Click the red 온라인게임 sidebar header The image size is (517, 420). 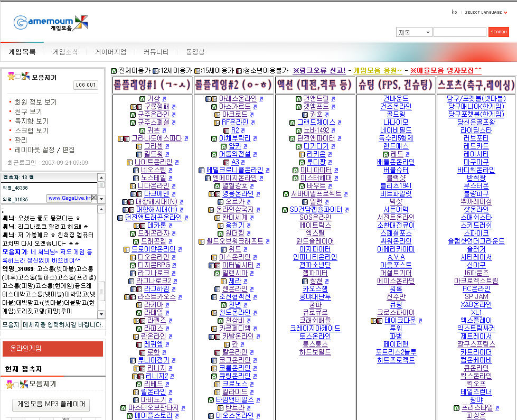(x=53, y=349)
